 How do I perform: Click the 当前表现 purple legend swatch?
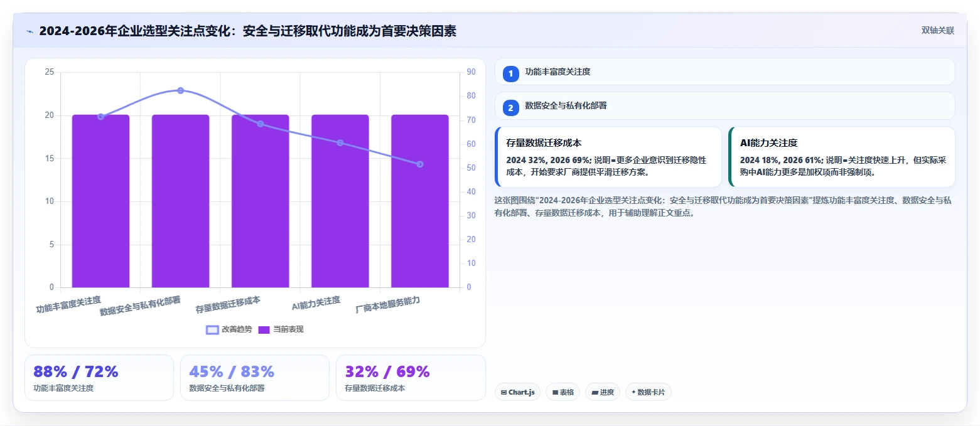click(264, 329)
